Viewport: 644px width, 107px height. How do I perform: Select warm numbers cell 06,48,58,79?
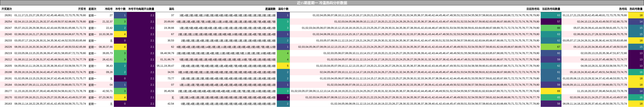pos(167,53)
